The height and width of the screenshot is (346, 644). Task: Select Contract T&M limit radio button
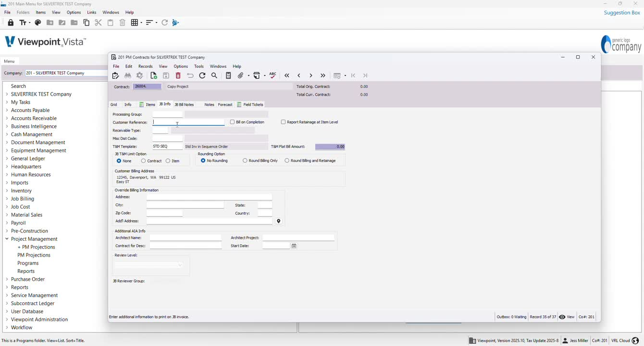pyautogui.click(x=144, y=161)
